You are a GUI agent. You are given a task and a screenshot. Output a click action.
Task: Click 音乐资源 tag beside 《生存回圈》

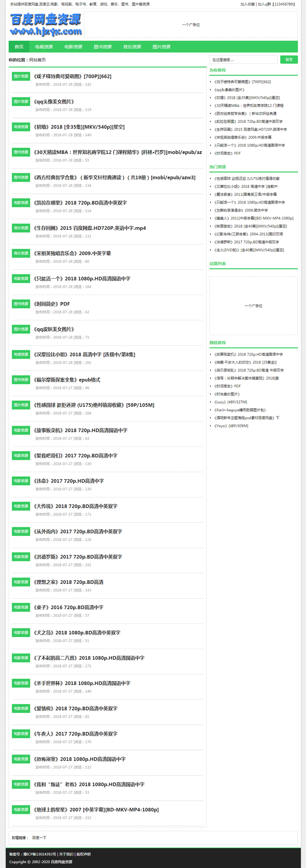tap(21, 228)
